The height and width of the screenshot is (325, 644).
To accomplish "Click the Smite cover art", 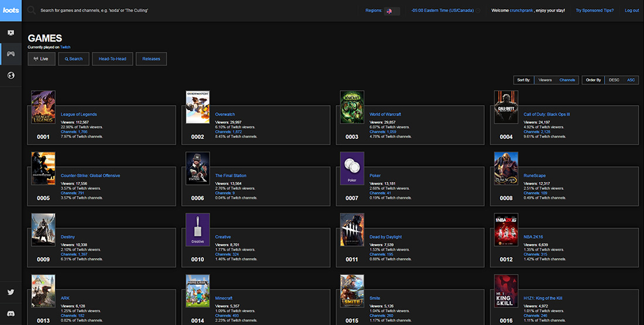I will [352, 291].
